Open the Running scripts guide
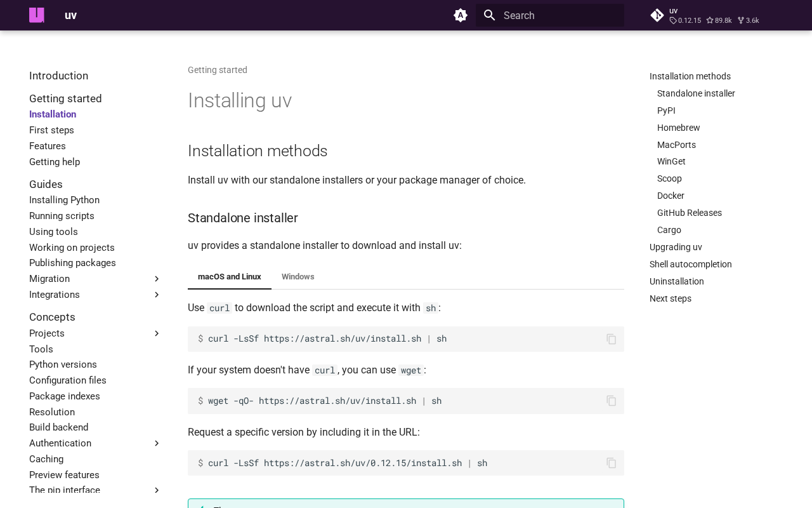This screenshot has width=812, height=508. click(x=62, y=216)
